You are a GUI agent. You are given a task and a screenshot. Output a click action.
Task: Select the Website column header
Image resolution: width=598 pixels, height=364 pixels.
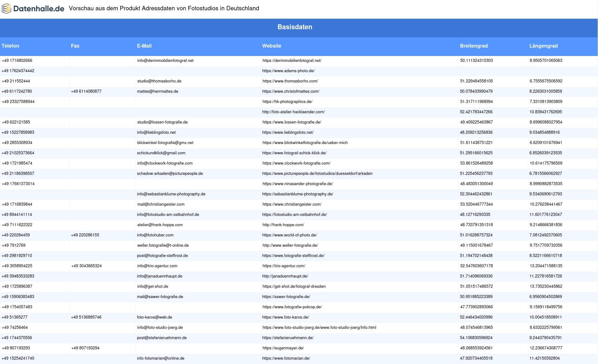[272, 46]
